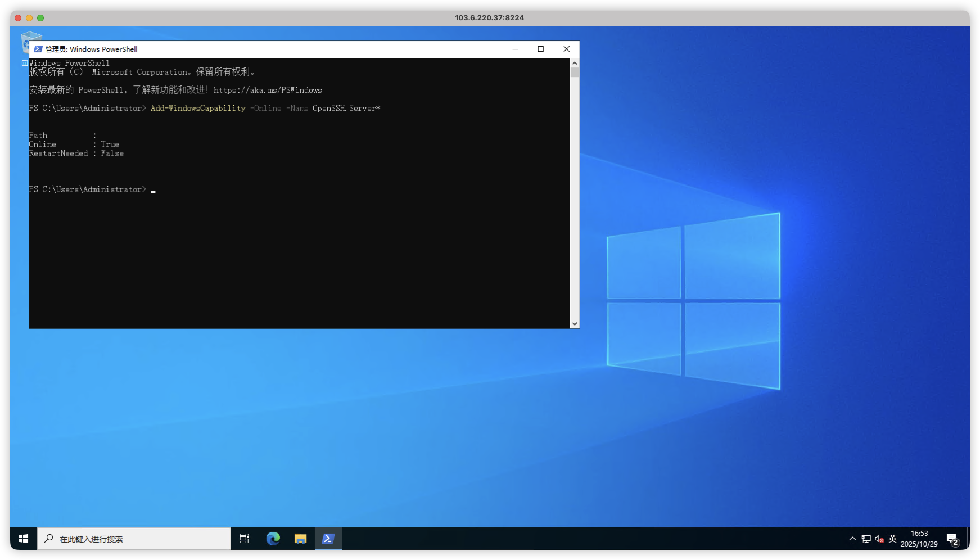Viewport: 980px width, 560px height.
Task: Open the network status tray icon
Action: point(866,539)
